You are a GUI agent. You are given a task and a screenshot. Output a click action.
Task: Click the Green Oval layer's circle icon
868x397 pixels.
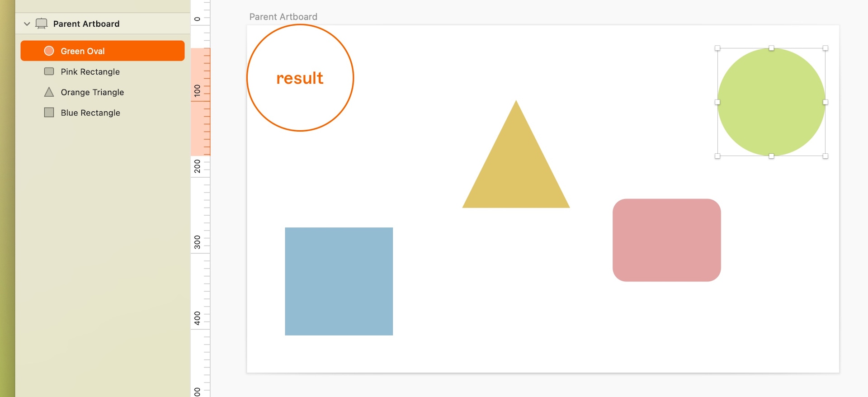click(x=49, y=51)
